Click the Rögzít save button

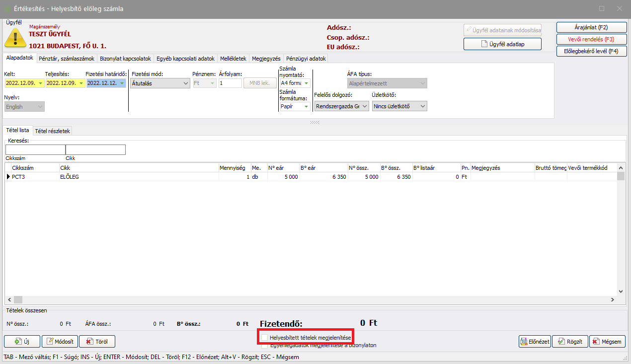click(570, 342)
